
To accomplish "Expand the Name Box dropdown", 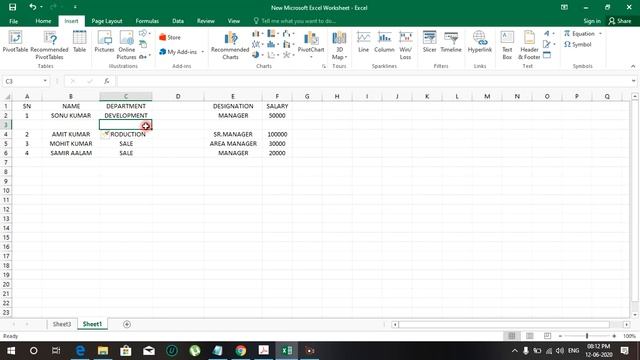I will pyautogui.click(x=45, y=81).
